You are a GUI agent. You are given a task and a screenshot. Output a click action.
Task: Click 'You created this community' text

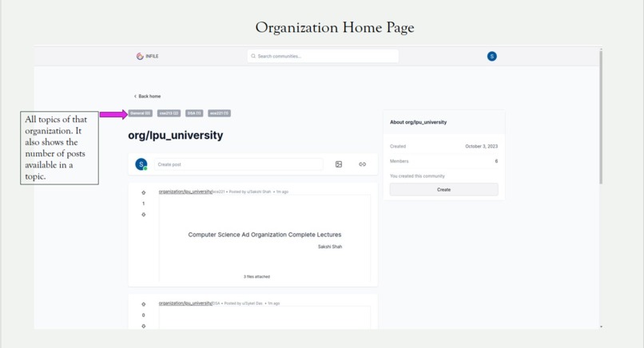pyautogui.click(x=417, y=176)
